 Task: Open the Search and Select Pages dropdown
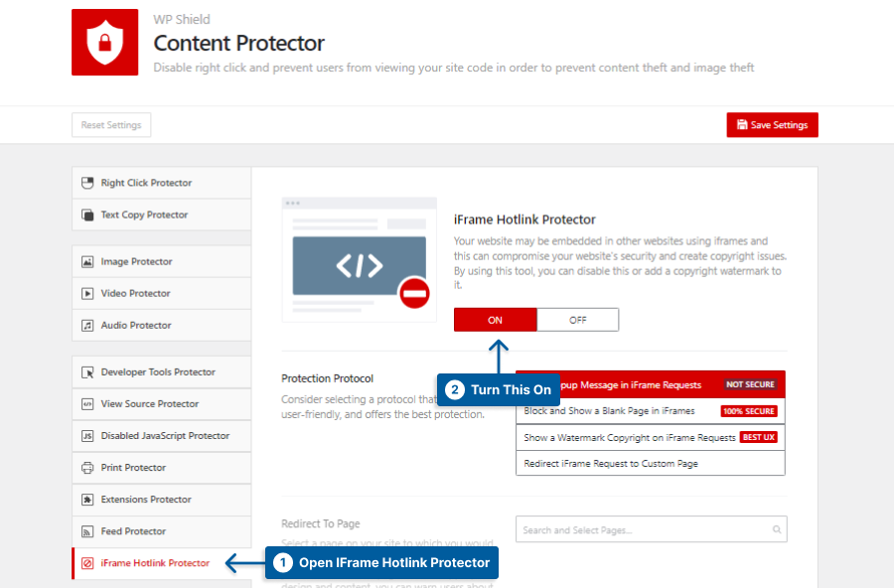(641, 530)
